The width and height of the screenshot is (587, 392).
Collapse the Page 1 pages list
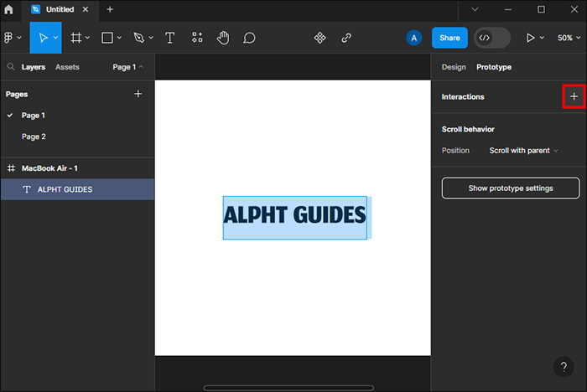click(x=128, y=67)
